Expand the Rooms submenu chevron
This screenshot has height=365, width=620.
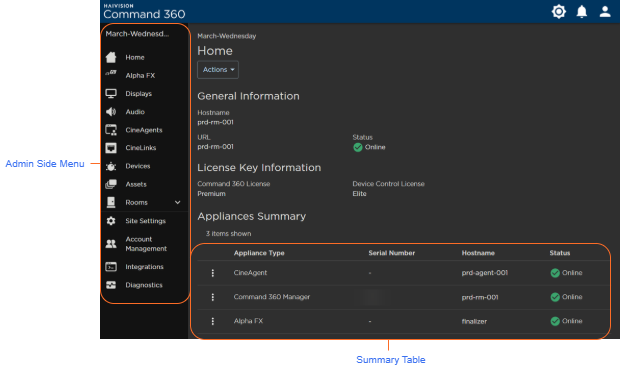[x=178, y=202]
